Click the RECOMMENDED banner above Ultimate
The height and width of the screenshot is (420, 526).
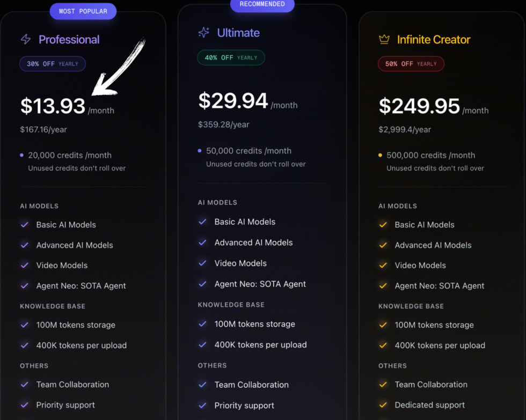click(x=262, y=4)
